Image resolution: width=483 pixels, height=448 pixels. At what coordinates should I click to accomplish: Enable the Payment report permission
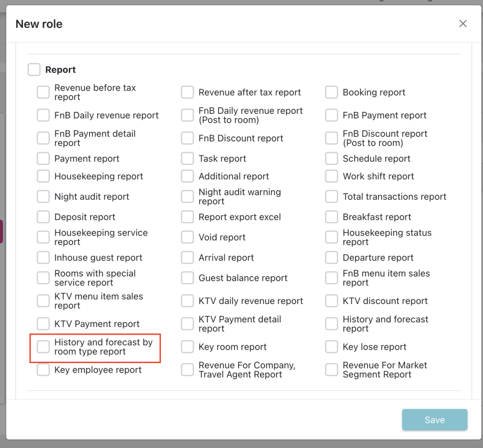coord(43,159)
